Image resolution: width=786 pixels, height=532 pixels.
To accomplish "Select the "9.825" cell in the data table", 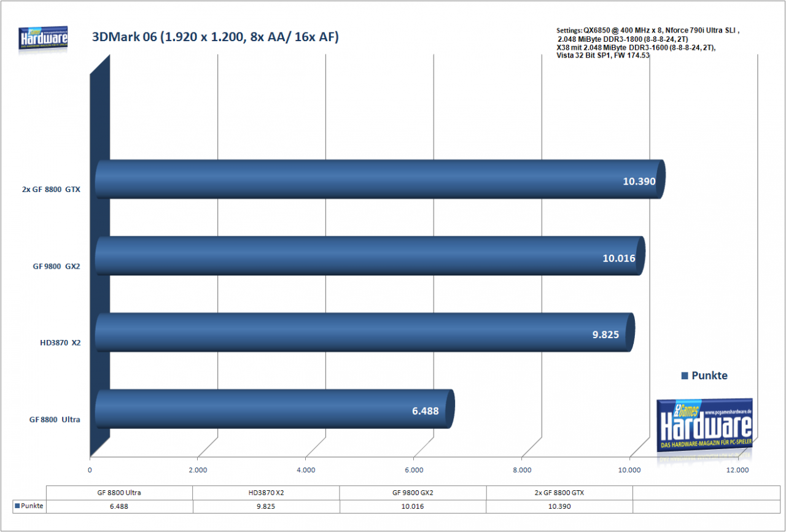I will click(x=266, y=506).
